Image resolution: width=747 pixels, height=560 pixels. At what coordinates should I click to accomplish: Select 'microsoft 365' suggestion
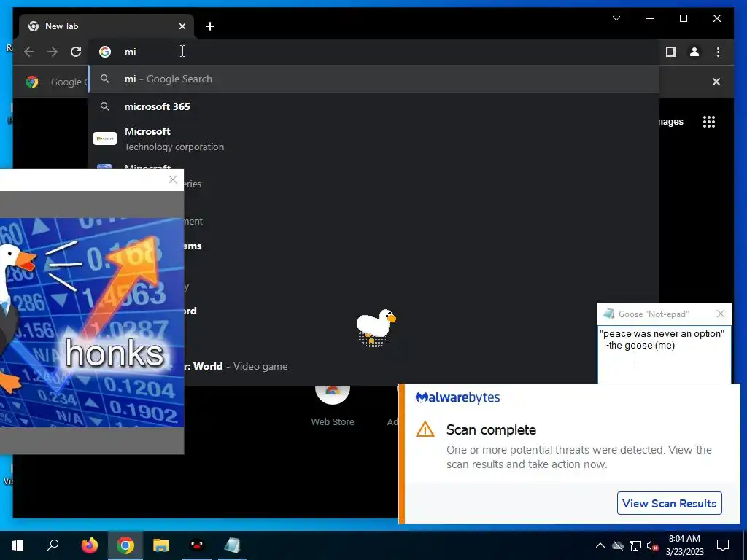374,106
